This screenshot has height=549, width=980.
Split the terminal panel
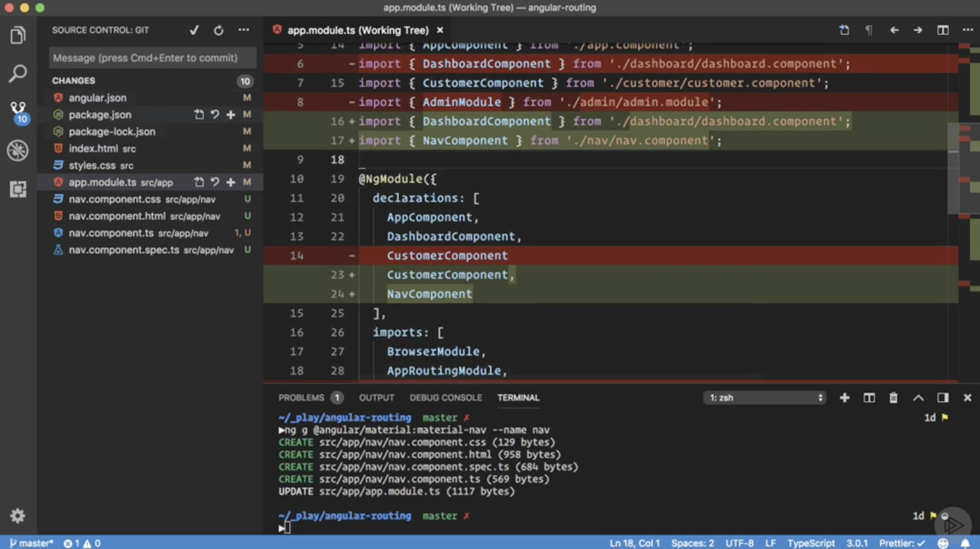869,398
